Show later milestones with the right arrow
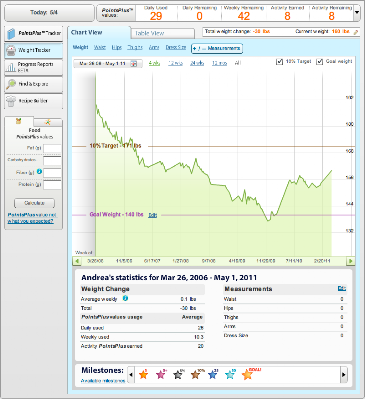 tap(344, 375)
